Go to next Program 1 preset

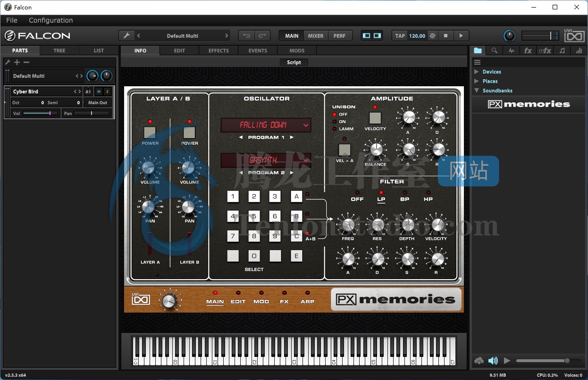(292, 138)
